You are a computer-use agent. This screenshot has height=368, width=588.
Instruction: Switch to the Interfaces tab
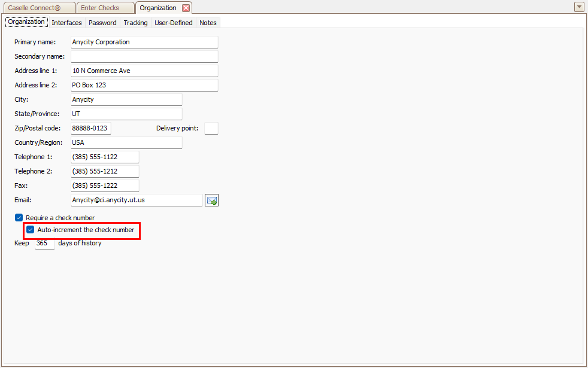coord(66,23)
